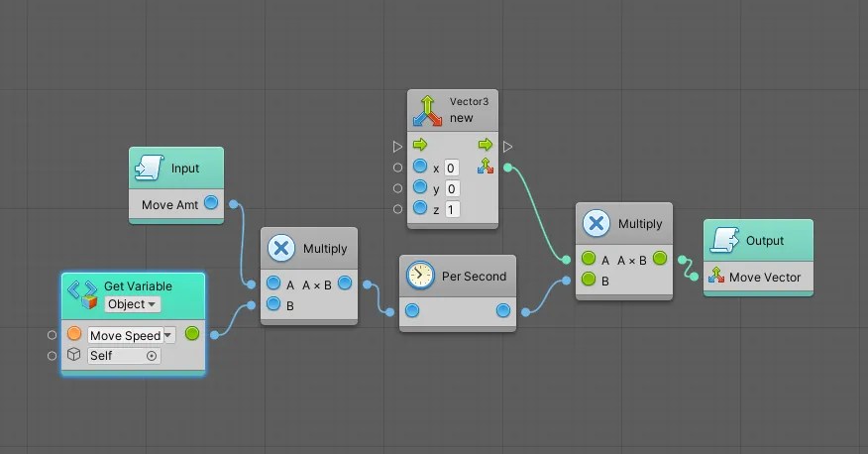Click the Move Amt output port

[211, 202]
